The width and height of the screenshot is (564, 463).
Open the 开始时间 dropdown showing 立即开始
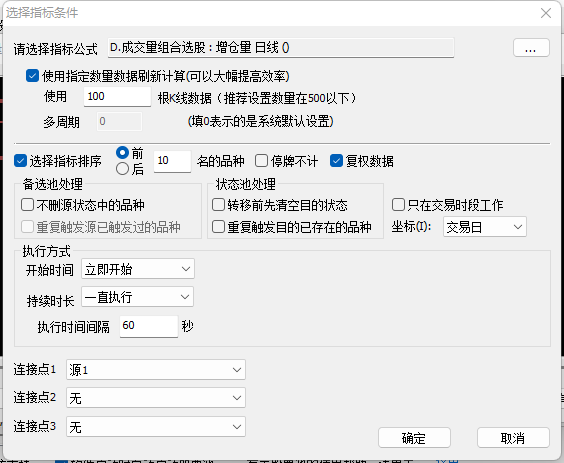138,269
